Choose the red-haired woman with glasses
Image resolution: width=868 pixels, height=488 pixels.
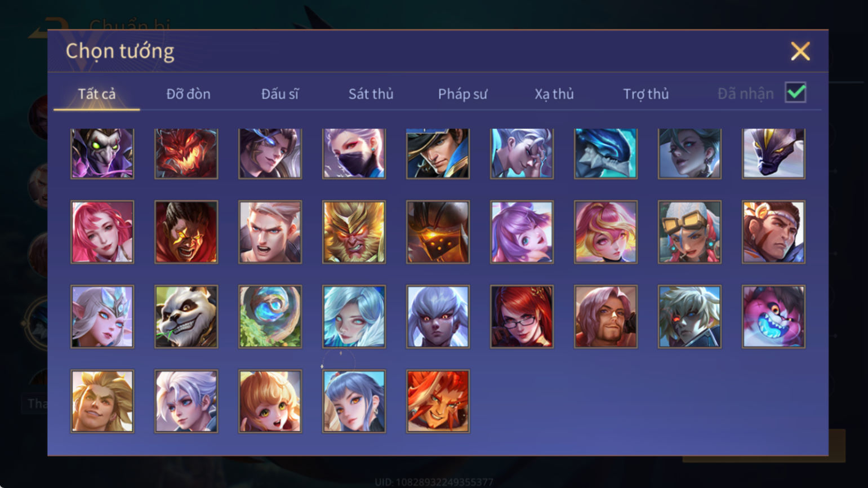522,316
